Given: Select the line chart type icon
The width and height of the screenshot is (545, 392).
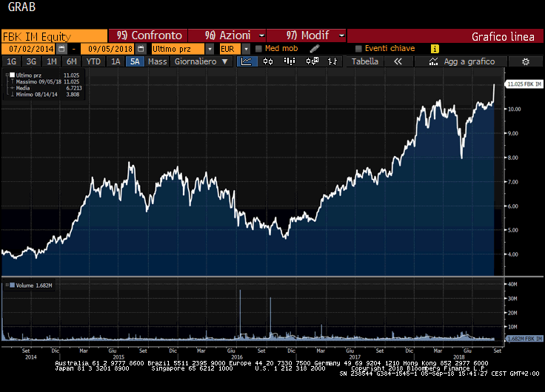Looking at the screenshot, I should tap(247, 62).
